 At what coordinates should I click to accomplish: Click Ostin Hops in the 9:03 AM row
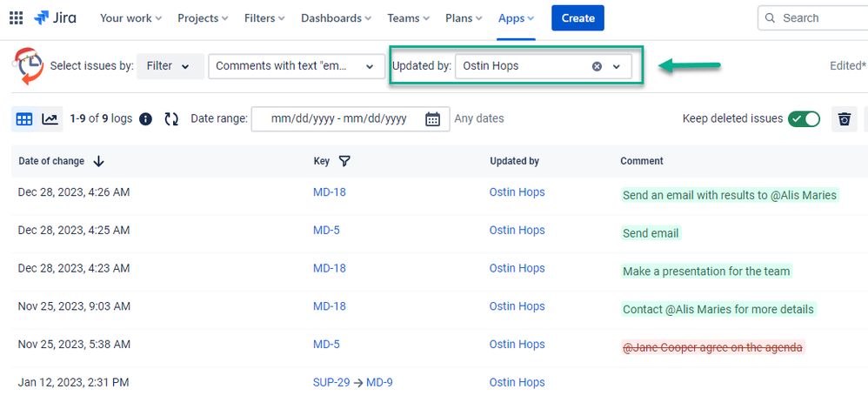coord(517,306)
